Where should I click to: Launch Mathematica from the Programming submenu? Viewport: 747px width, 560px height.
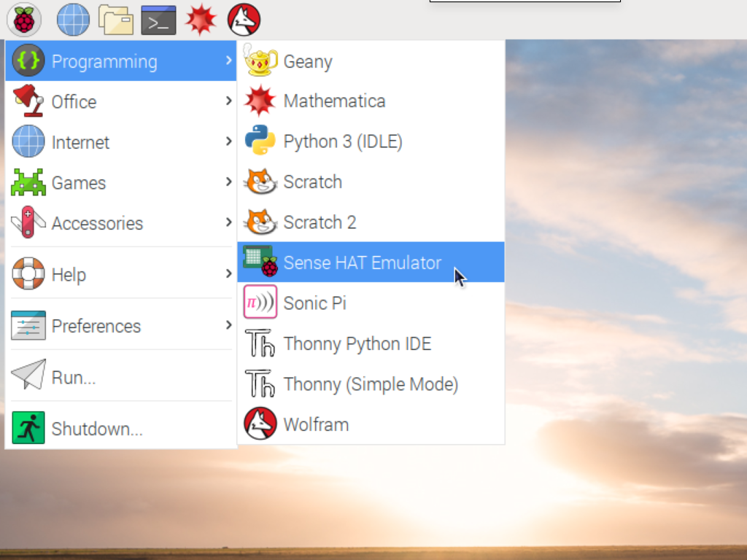pos(371,101)
